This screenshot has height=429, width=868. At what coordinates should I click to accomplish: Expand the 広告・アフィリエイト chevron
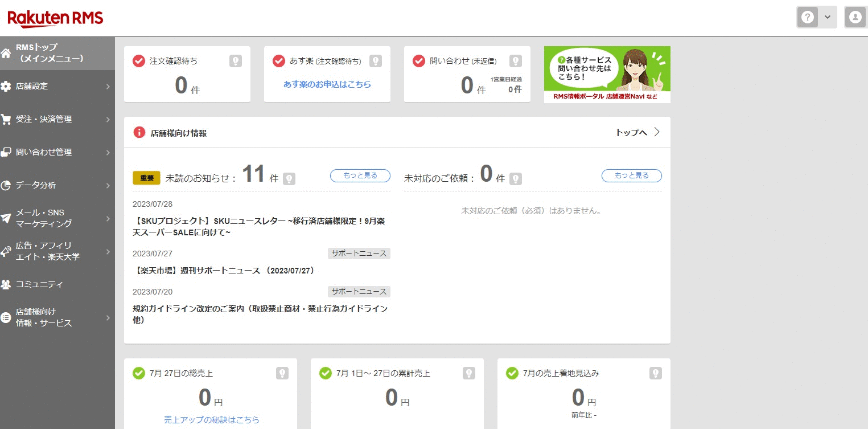[x=108, y=252]
